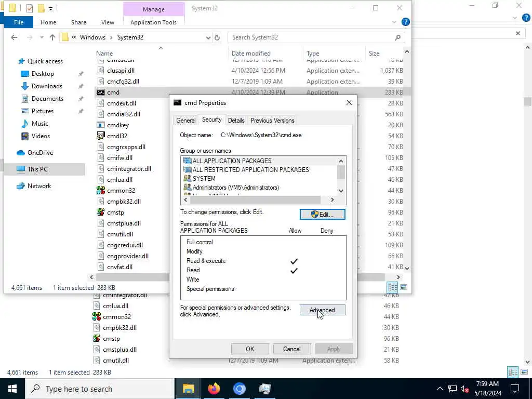Open the File menu in Explorer
Image resolution: width=532 pixels, height=399 pixels.
coord(19,22)
